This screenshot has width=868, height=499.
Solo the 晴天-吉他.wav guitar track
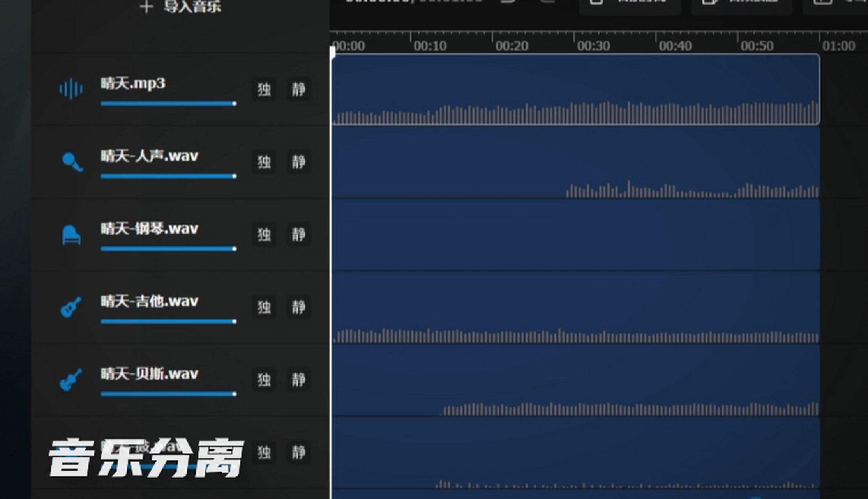tap(264, 307)
